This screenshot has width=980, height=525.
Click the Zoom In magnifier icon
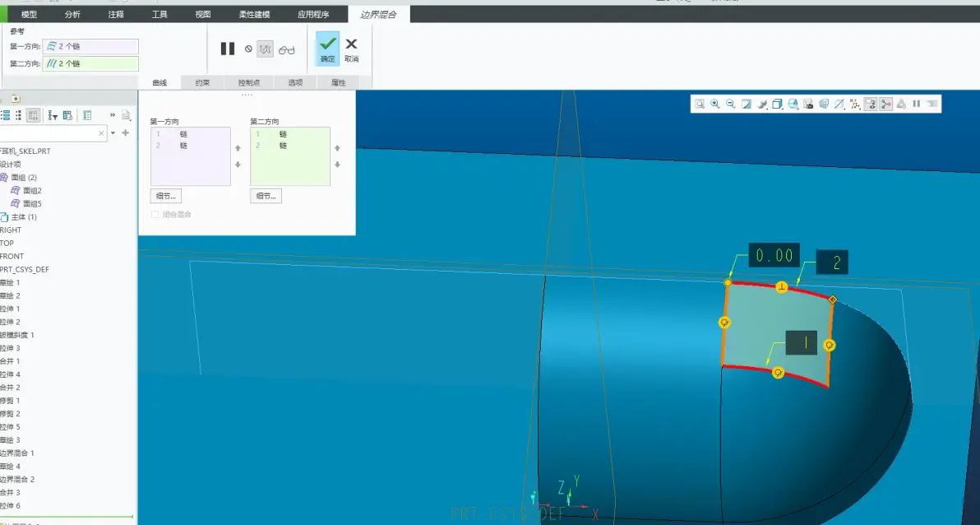click(x=715, y=104)
